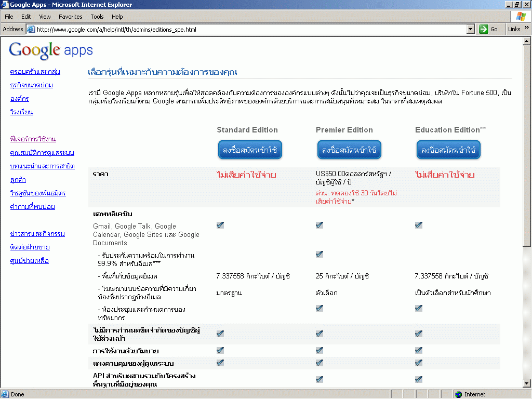Click the Internet Explorer title bar icon

[5, 5]
